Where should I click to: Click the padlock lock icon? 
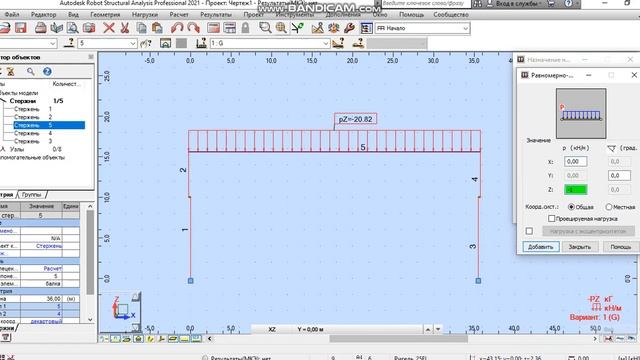tap(245, 28)
